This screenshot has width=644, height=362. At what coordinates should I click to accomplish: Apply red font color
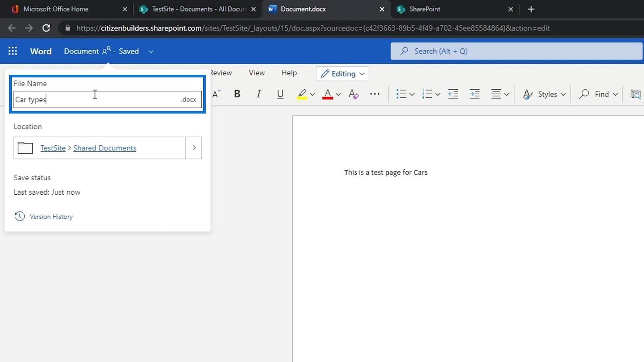(x=328, y=94)
